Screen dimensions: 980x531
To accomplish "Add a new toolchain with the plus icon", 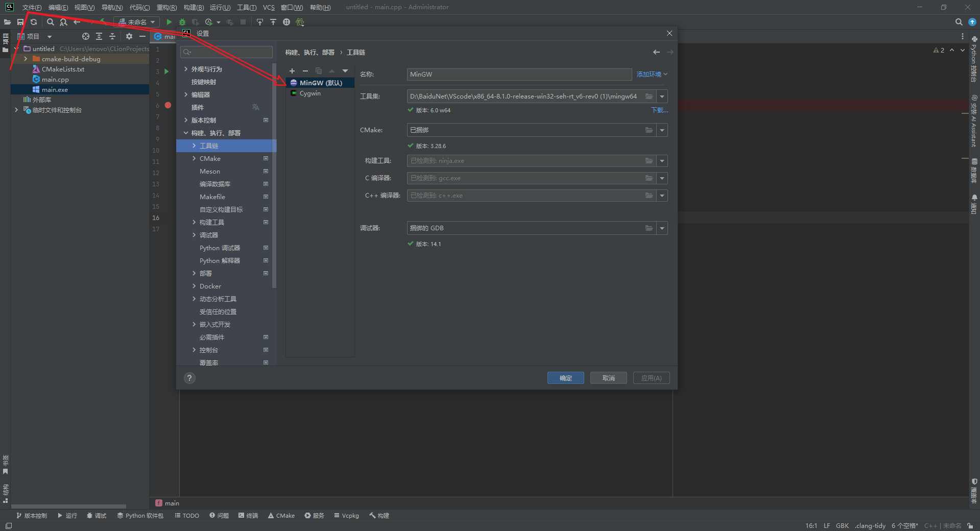I will click(x=292, y=71).
